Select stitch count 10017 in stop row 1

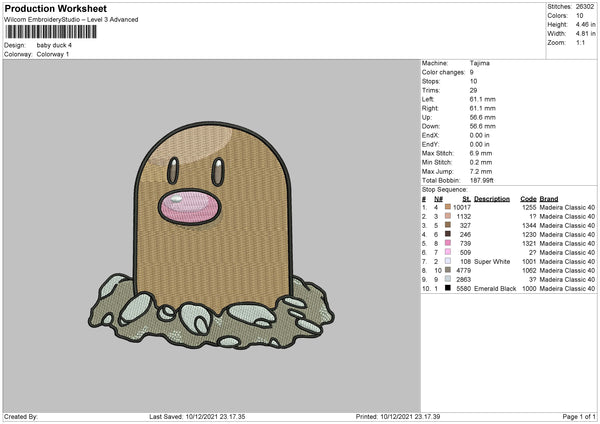click(x=462, y=207)
